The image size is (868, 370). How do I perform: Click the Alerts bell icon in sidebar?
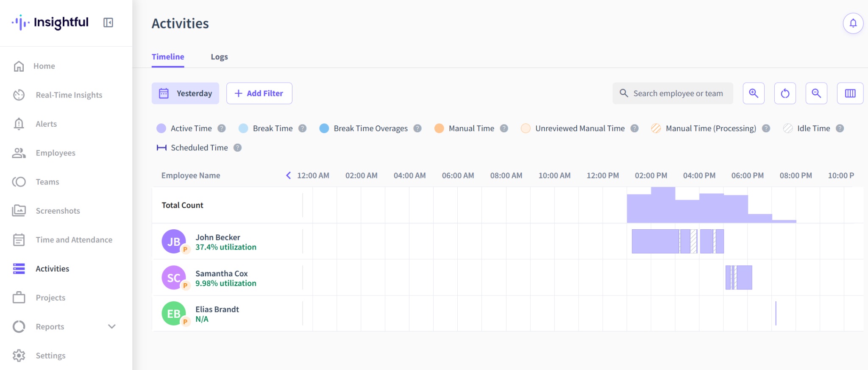(19, 124)
